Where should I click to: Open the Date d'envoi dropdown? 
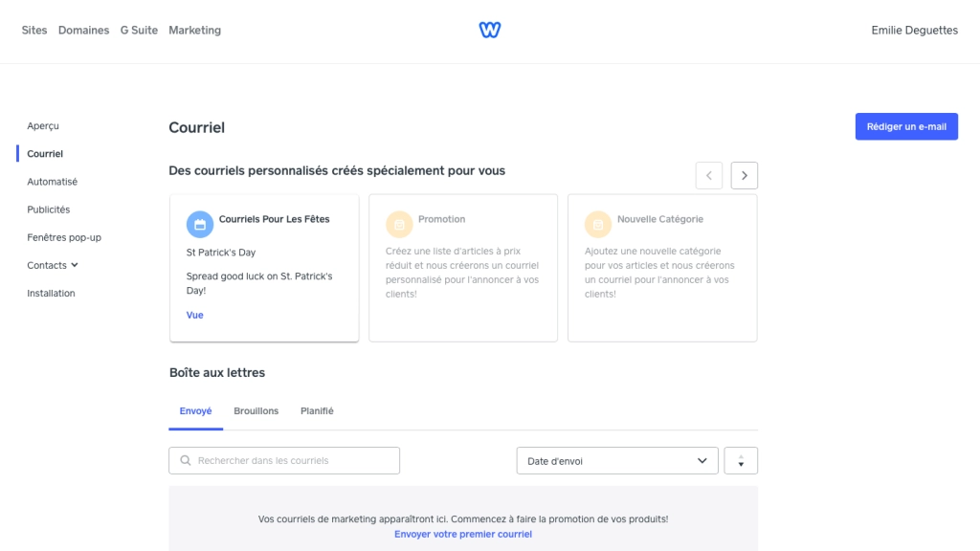(617, 460)
